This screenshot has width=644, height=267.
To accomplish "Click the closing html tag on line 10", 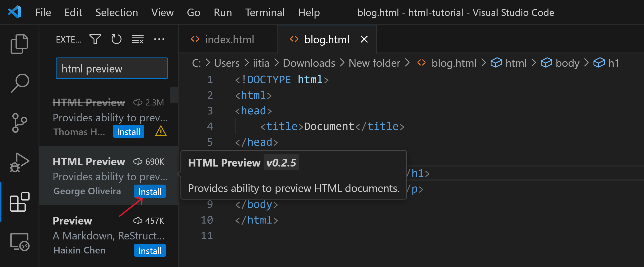I will click(x=256, y=220).
